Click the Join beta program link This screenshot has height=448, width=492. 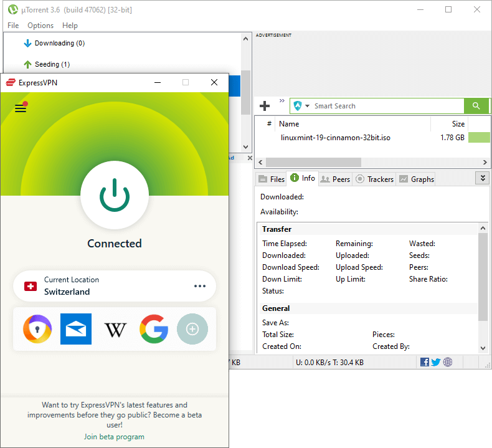coord(114,437)
